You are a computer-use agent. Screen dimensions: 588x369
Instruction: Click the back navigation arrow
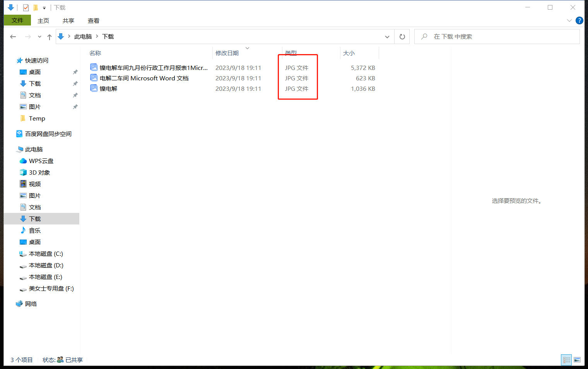(13, 36)
